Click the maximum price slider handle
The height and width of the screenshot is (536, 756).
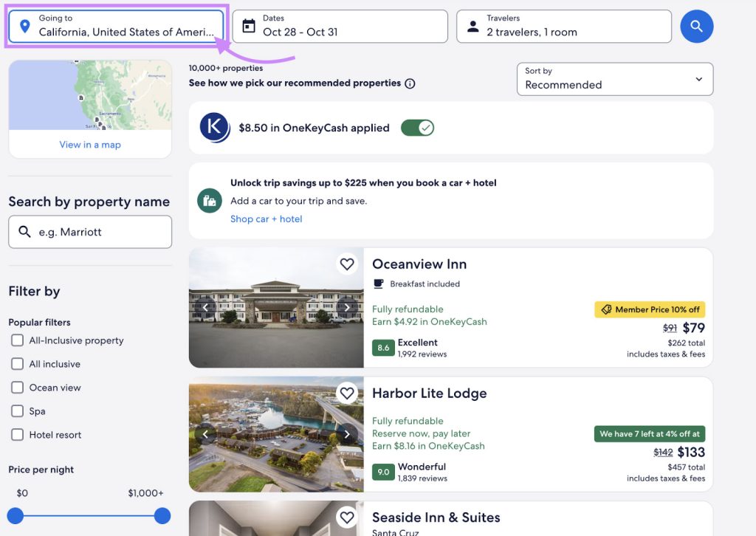162,516
